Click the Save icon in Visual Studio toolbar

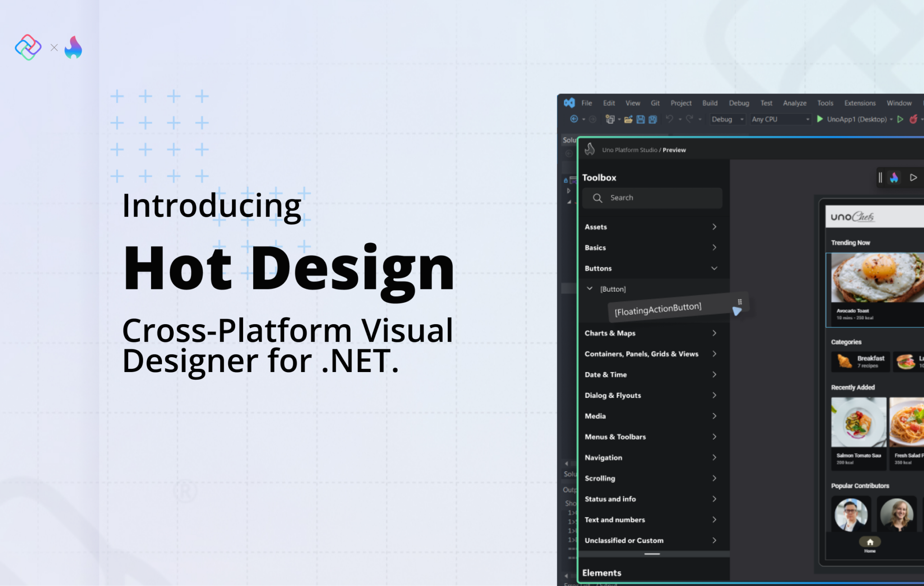(x=641, y=119)
